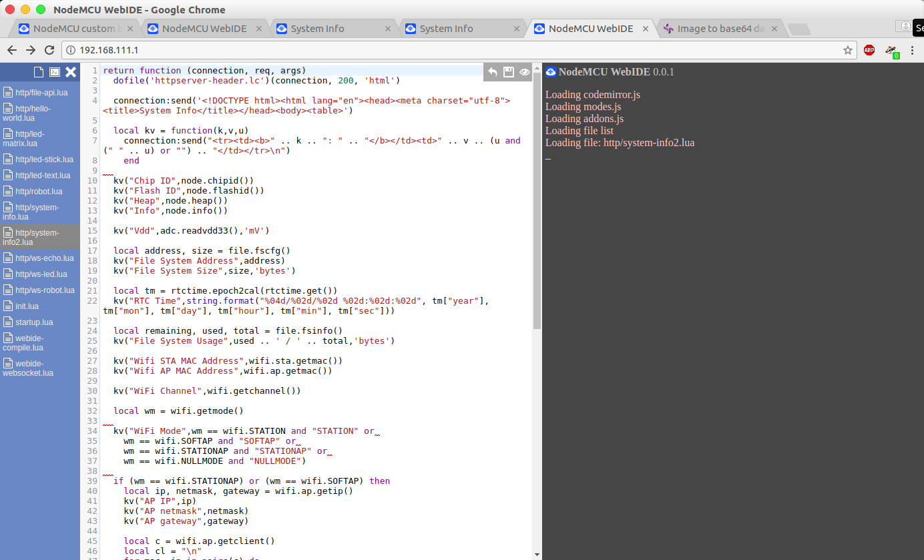The width and height of the screenshot is (924, 560).
Task: Open the WebIDE terminal console icon
Action: pos(54,71)
